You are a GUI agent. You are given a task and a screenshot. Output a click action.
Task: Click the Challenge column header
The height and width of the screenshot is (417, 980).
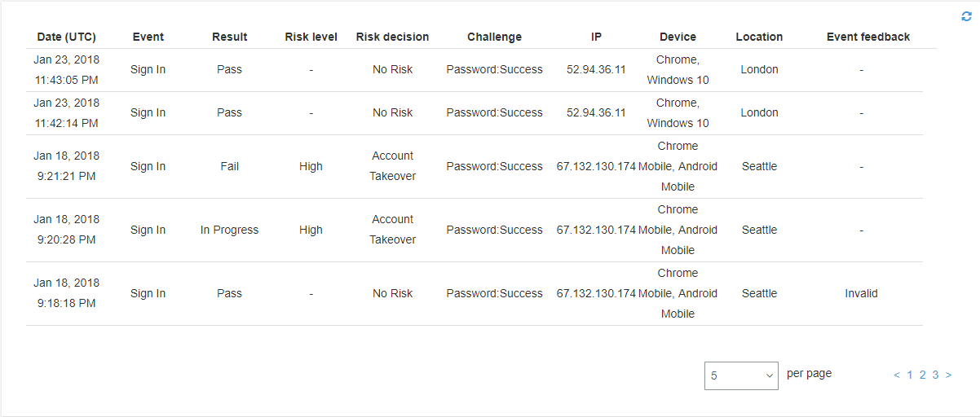(x=494, y=37)
